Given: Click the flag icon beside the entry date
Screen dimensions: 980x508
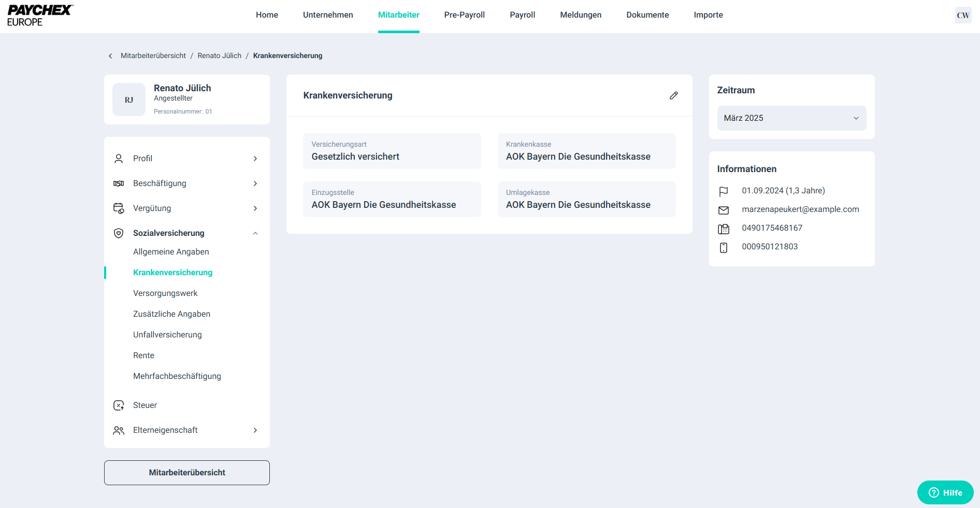Looking at the screenshot, I should tap(724, 191).
